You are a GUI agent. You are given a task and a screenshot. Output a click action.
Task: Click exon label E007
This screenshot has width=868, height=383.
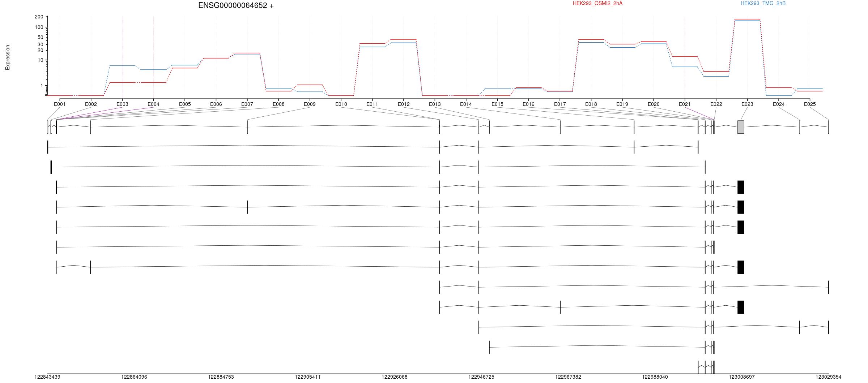coord(247,104)
